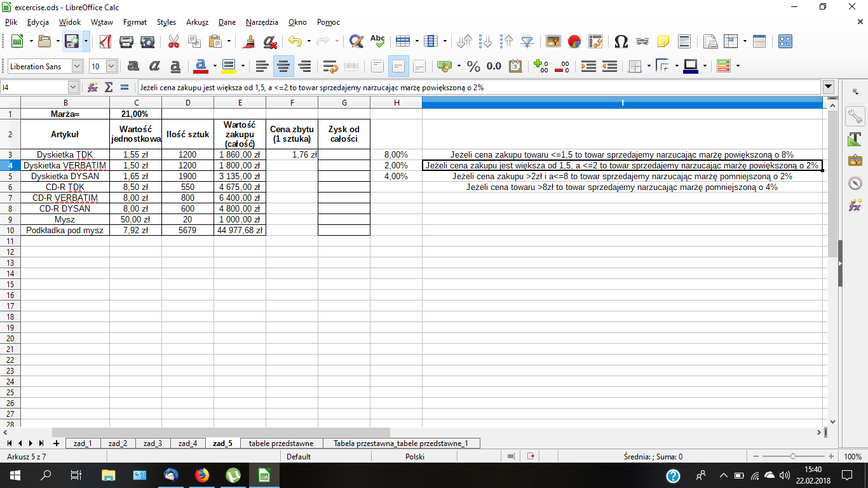Click the AutoFilter funnel icon
This screenshot has height=488, width=868.
coord(527,42)
